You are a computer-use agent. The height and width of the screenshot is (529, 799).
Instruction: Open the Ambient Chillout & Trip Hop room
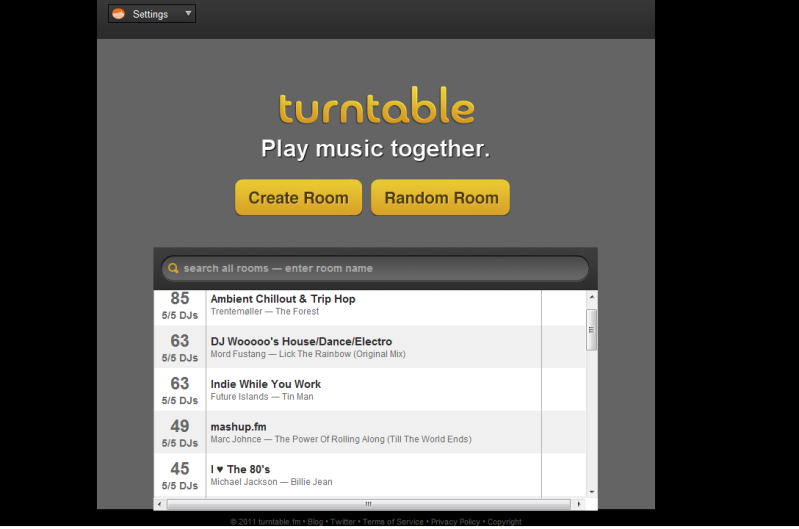[x=283, y=299]
